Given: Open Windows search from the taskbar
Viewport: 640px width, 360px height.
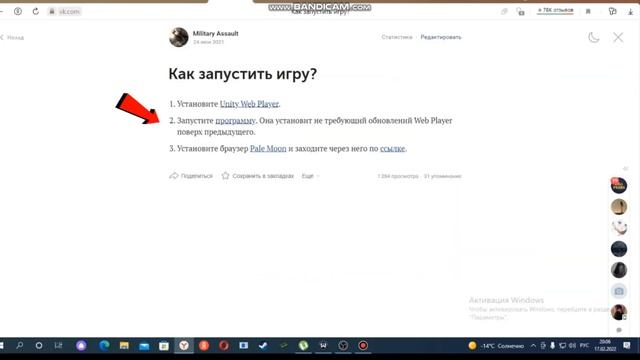Looking at the screenshot, I should coord(19,346).
